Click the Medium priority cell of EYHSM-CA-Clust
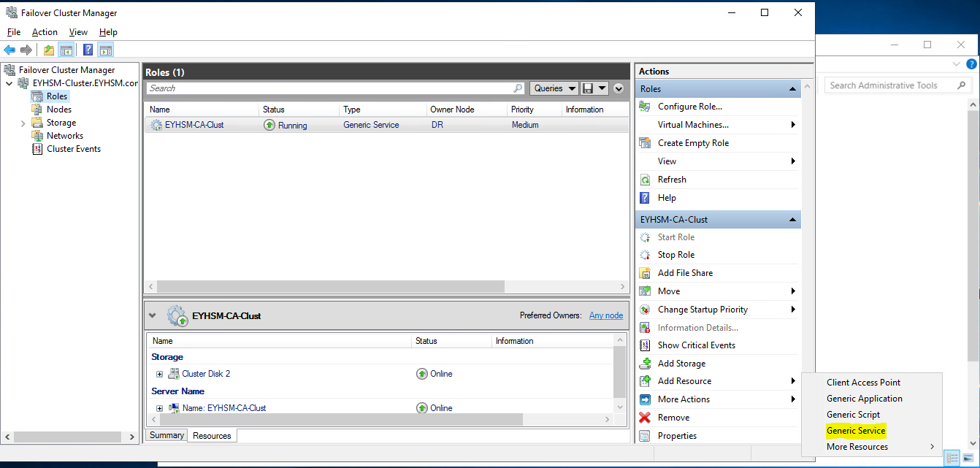Screen dimensions: 980x468 525,125
